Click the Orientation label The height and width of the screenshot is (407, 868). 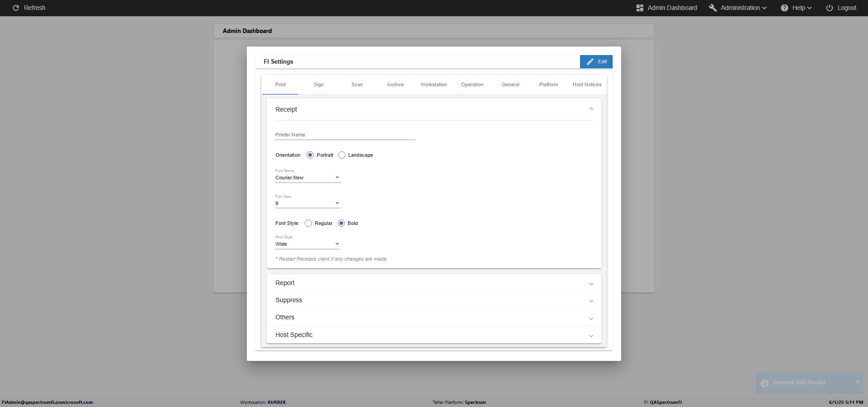point(288,155)
